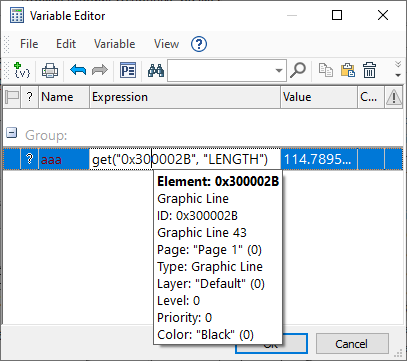Viewport: 407px width, 361px height.
Task: Collapse the Group expander
Action: tap(11, 133)
